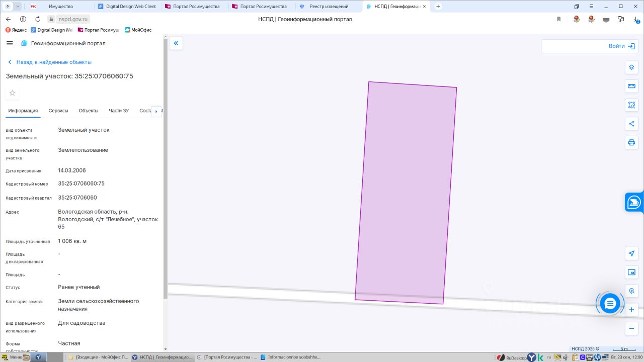Switch to Портал Росимущества taskbar window

(227, 357)
